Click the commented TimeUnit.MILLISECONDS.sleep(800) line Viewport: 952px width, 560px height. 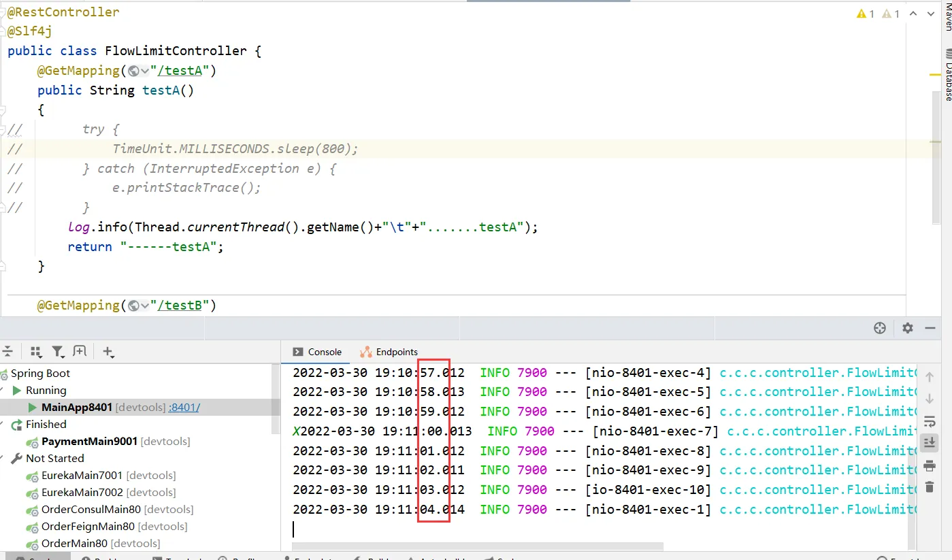[x=235, y=149]
